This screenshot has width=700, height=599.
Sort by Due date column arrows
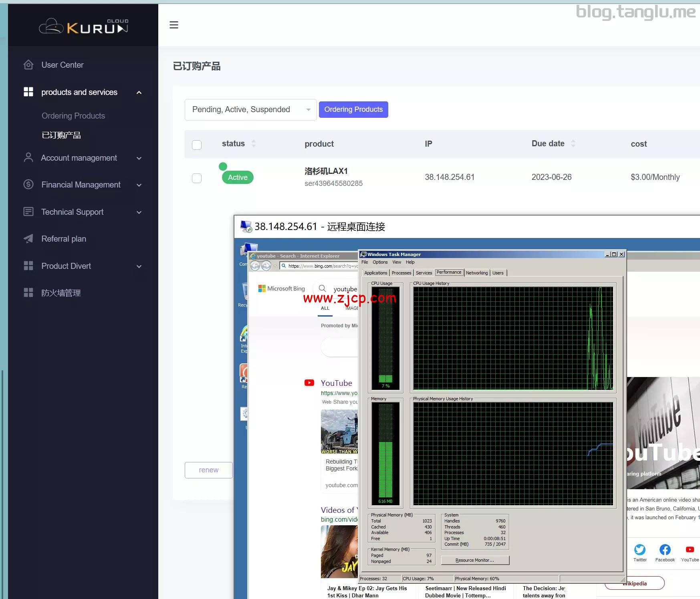pos(573,143)
